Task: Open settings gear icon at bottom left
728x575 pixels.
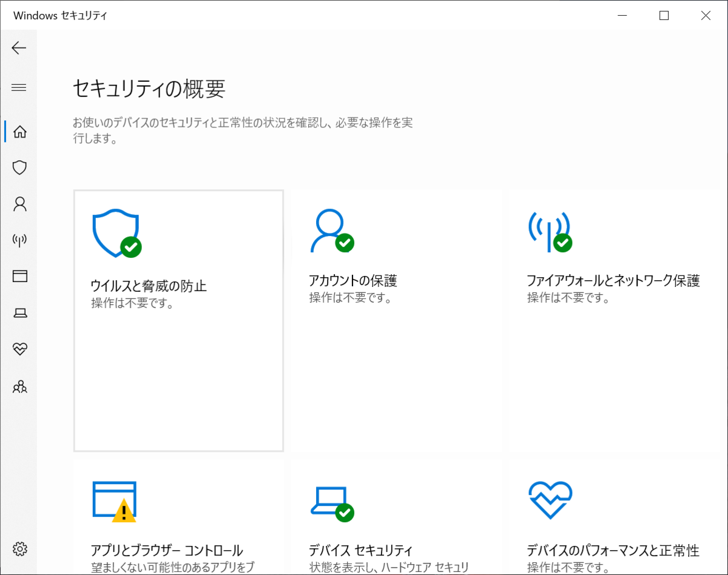Action: [20, 549]
